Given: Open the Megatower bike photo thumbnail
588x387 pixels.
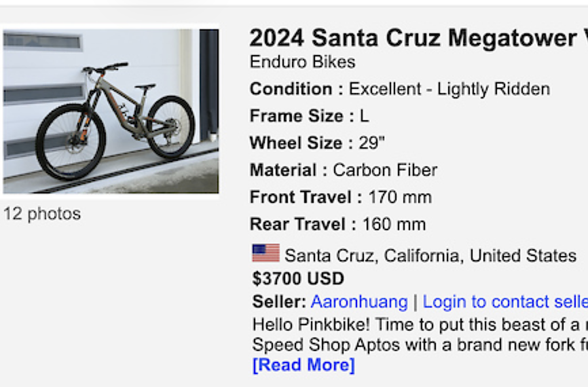Looking at the screenshot, I should tap(111, 111).
